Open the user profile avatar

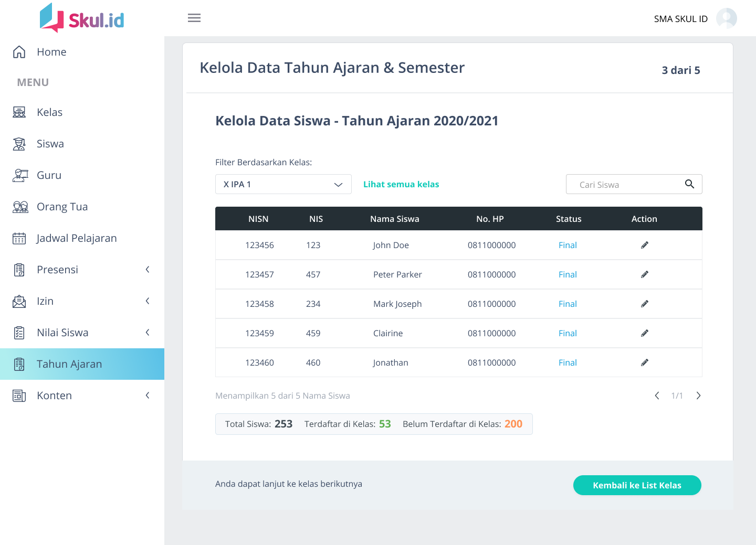point(726,18)
